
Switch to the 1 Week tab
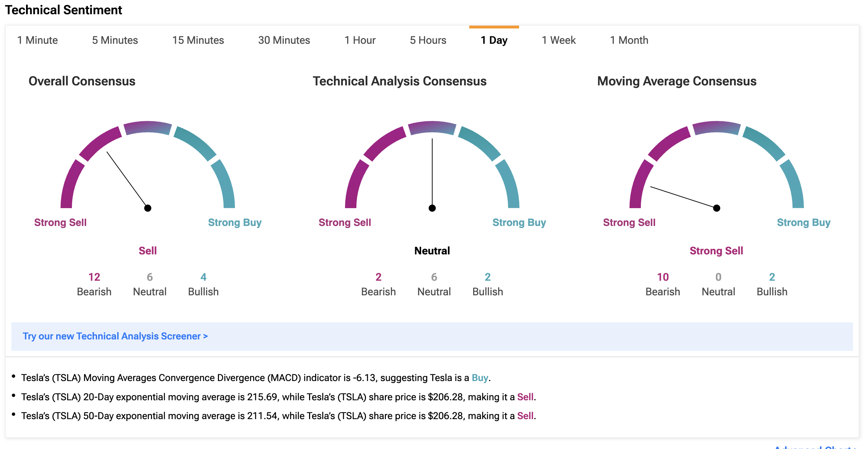click(x=558, y=40)
